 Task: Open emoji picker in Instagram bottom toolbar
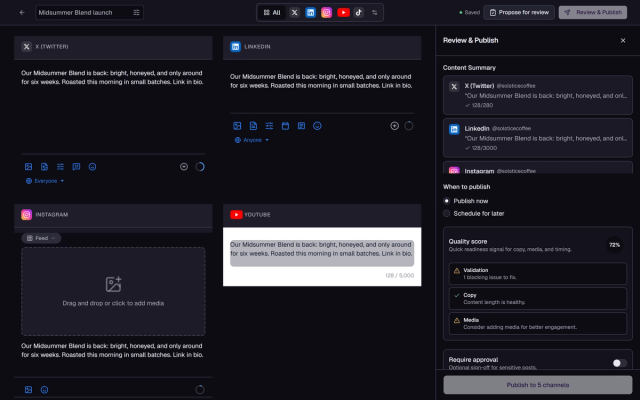44,390
